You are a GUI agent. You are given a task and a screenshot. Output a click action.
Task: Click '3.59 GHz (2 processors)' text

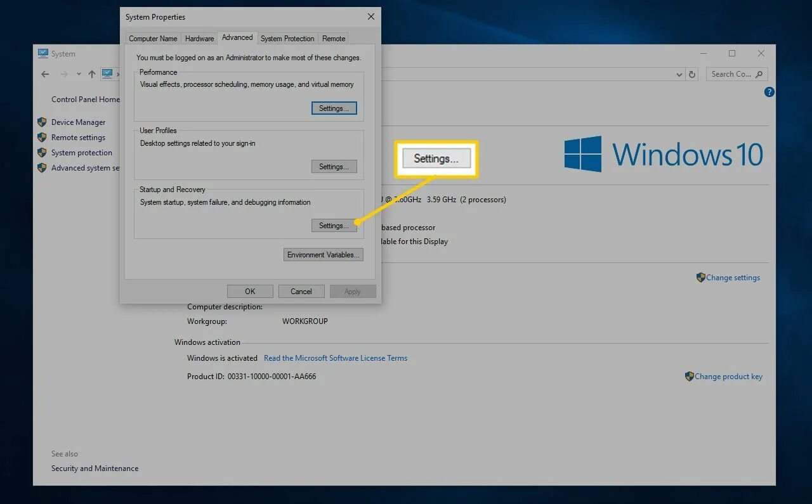pos(466,200)
